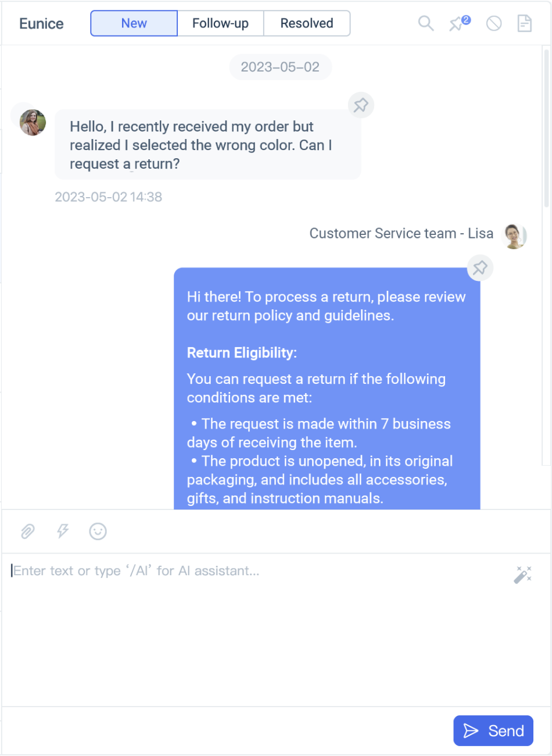
Task: Click the Eunice contact name
Action: 41,24
